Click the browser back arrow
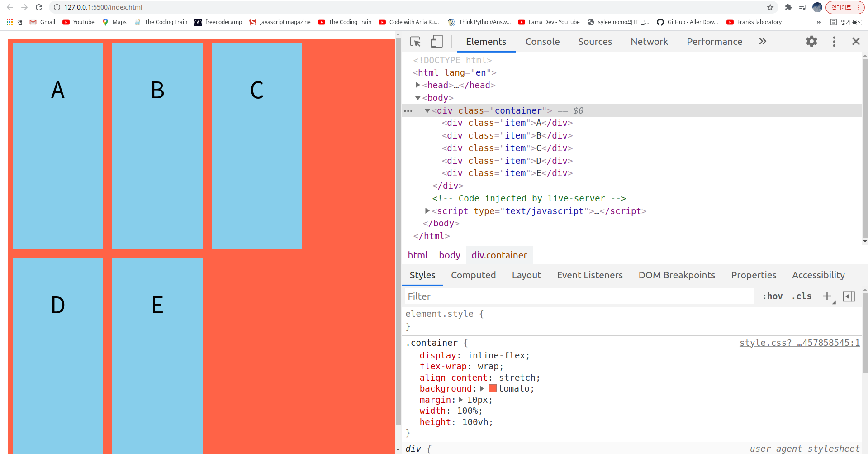This screenshot has width=868, height=454. (10, 7)
